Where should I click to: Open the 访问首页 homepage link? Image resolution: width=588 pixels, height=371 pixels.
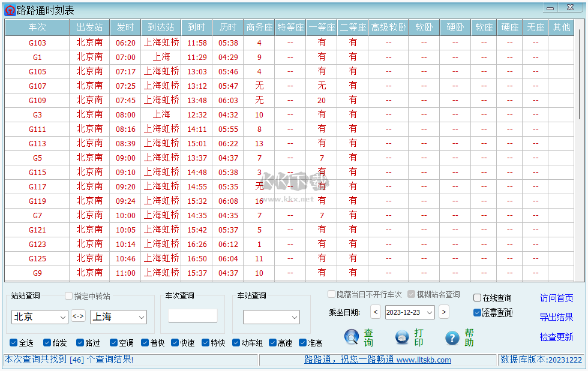coord(556,298)
